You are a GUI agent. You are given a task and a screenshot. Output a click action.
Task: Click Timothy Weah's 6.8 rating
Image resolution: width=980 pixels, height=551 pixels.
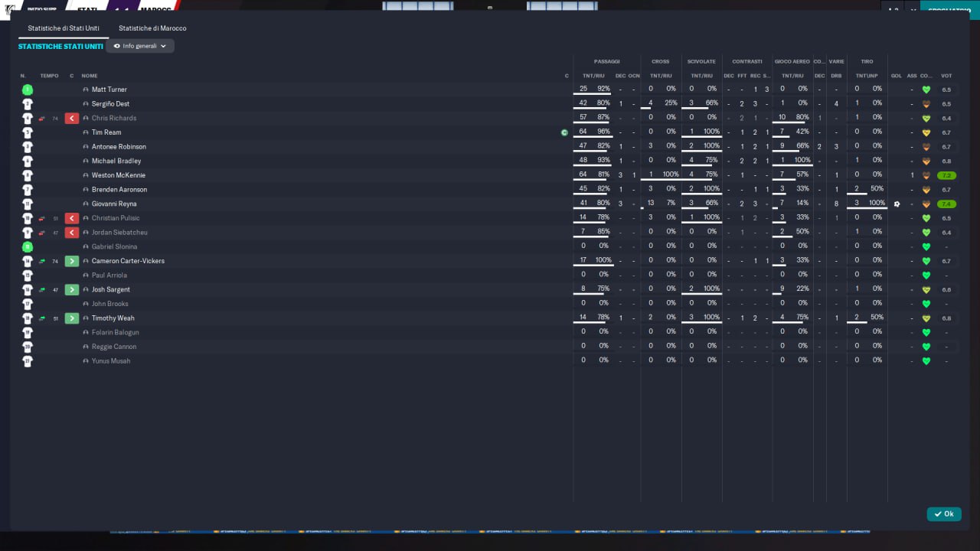pyautogui.click(x=946, y=318)
